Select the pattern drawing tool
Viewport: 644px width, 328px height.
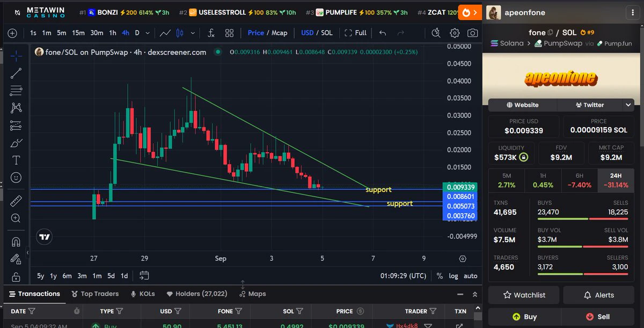coord(16,108)
